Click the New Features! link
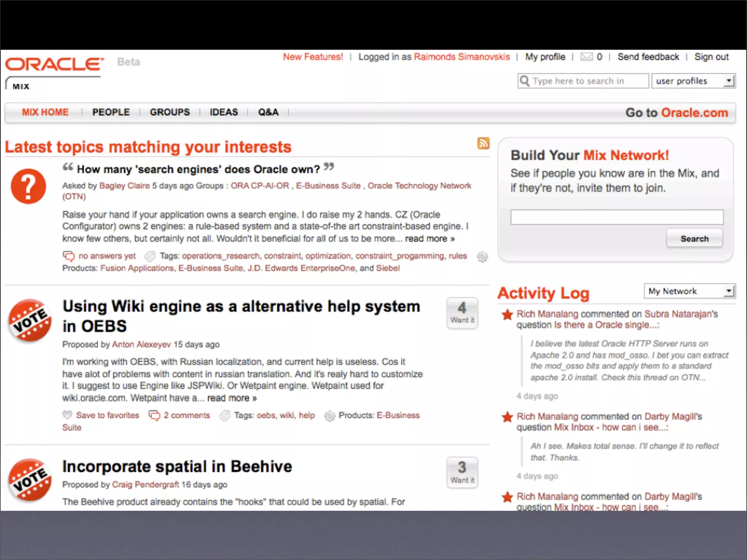 313,57
